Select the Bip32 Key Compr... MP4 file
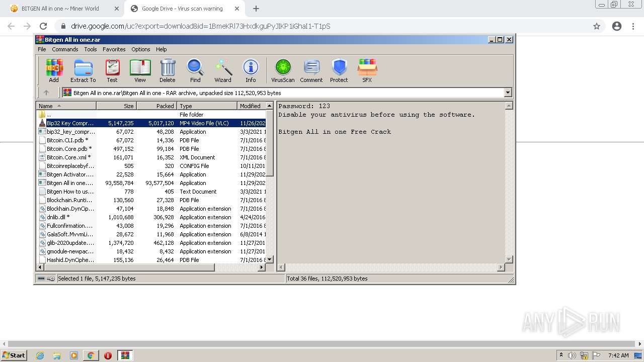This screenshot has width=644, height=362. coord(151,123)
